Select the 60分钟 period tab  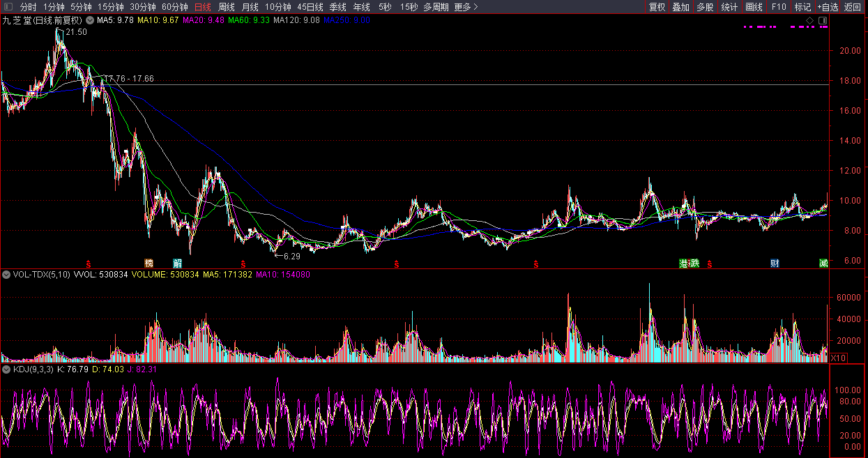pyautogui.click(x=174, y=7)
